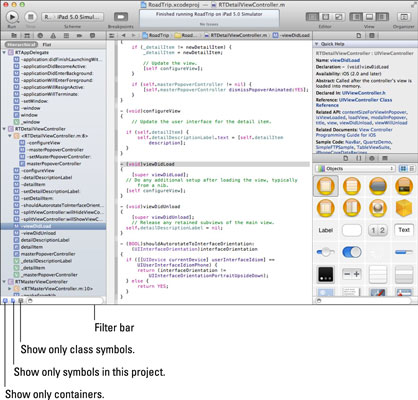418x400 pixels.
Task: Toggle show only containers filter
Action: 5,300
